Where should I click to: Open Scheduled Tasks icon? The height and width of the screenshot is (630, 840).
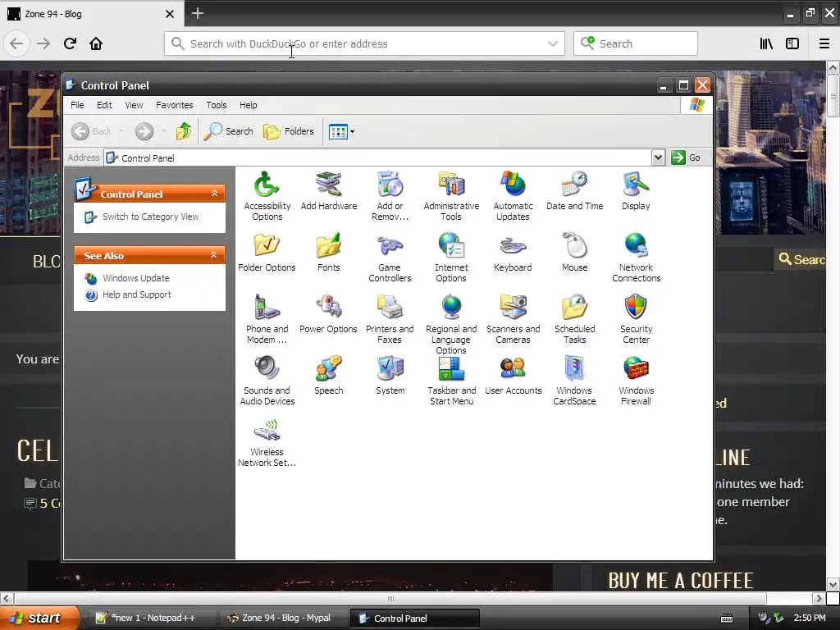pyautogui.click(x=574, y=319)
